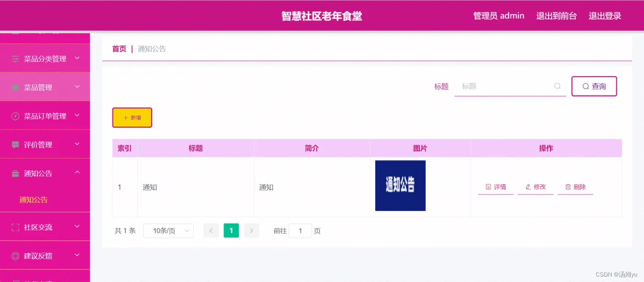Open 详情 for the 通知 row
This screenshot has width=644, height=282.
click(496, 187)
